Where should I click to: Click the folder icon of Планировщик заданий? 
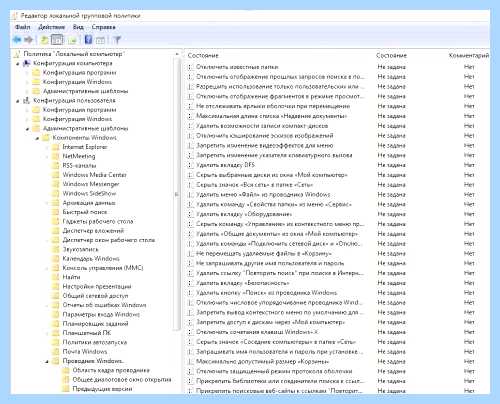tap(56, 324)
